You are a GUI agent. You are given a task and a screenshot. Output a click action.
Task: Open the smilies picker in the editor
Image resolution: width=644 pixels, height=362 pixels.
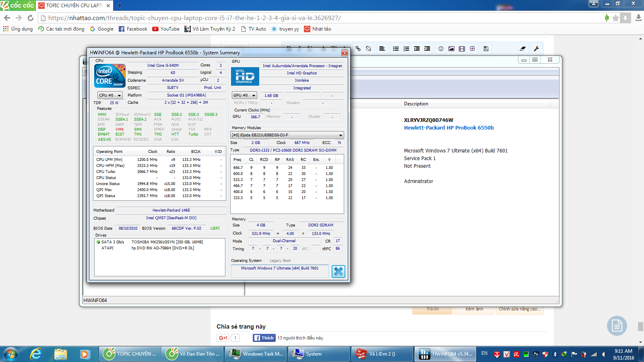[441, 49]
